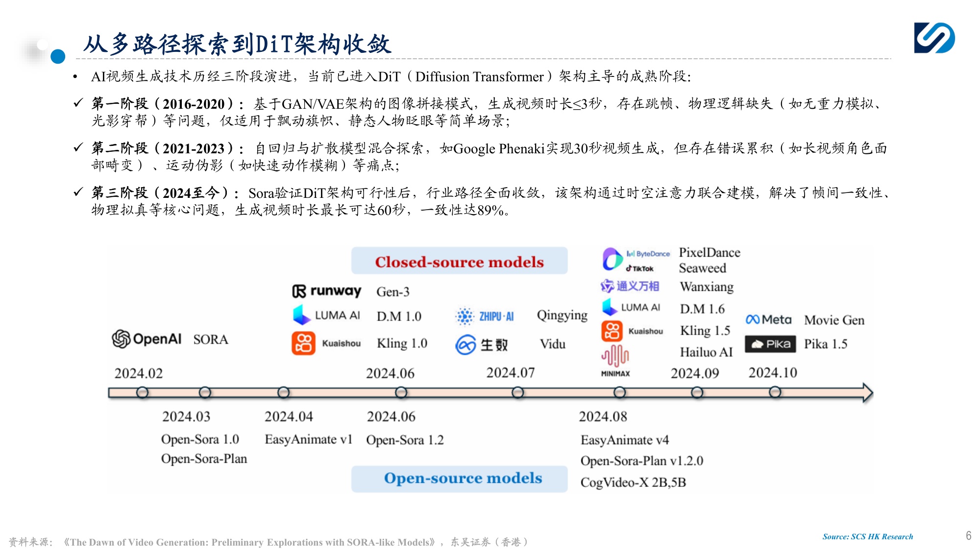Click the Open-Sora-Plan v1.2.0 text
The image size is (980, 551).
click(x=641, y=461)
